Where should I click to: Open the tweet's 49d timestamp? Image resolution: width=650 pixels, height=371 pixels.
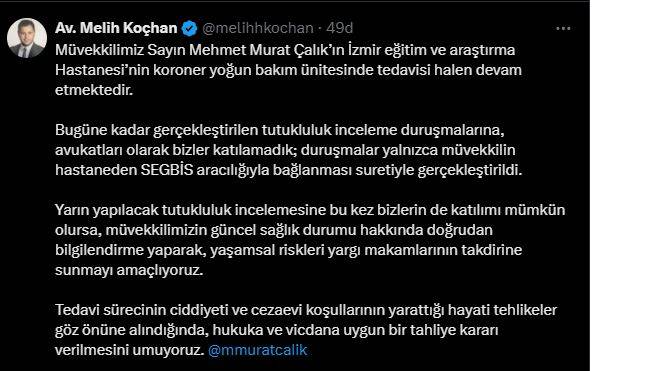340,28
